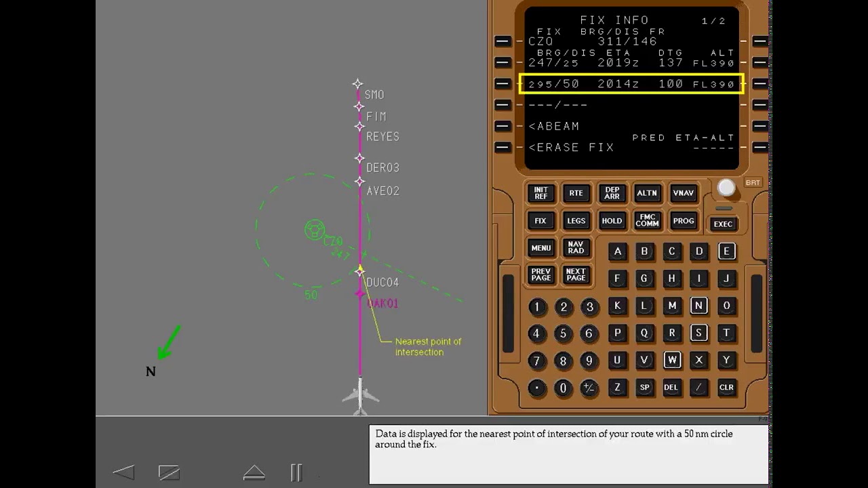
Task: Tap the letter S key
Action: click(x=698, y=333)
